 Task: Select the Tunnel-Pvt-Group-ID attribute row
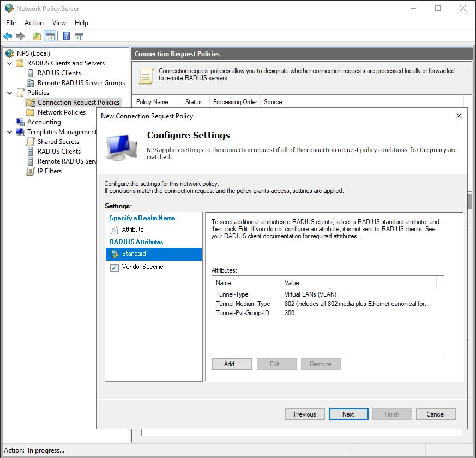click(x=328, y=313)
